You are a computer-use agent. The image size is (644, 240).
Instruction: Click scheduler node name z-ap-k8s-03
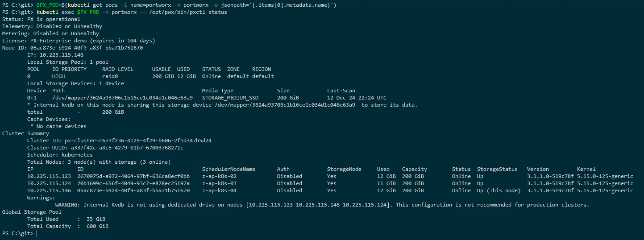[219, 183]
